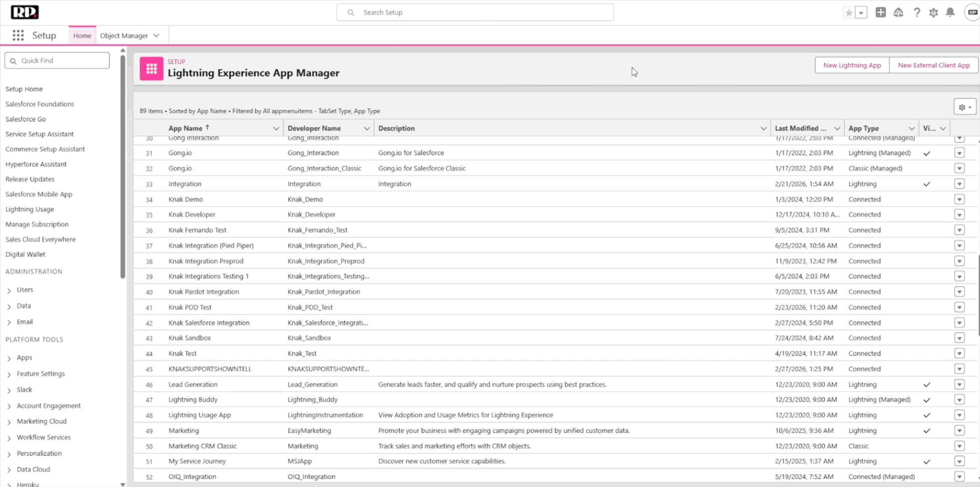The image size is (980, 487).
Task: Open the global actions plus icon
Action: pos(881,12)
